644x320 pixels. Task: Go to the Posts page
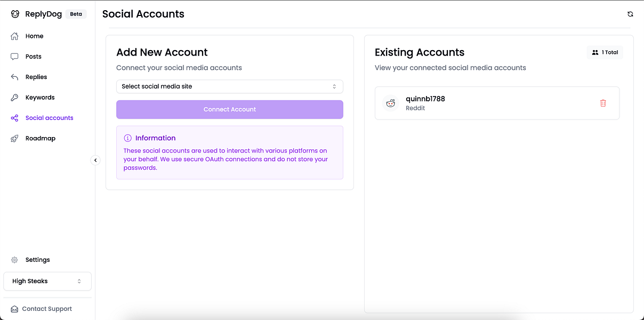(x=33, y=57)
